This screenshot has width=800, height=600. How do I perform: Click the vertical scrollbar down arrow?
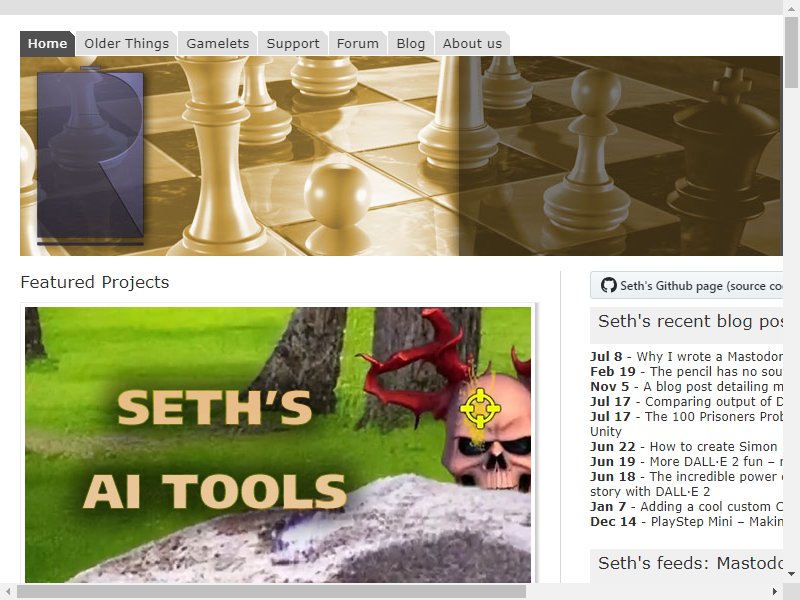pos(791,573)
